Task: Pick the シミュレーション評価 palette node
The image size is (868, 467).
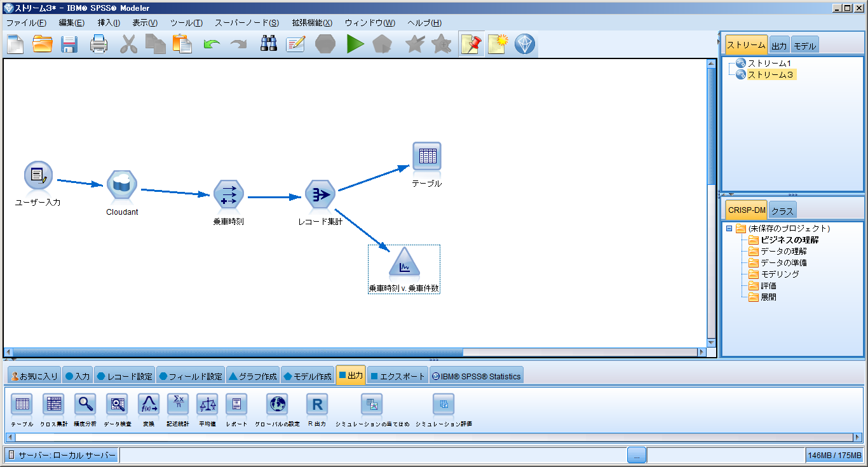Action: (444, 404)
